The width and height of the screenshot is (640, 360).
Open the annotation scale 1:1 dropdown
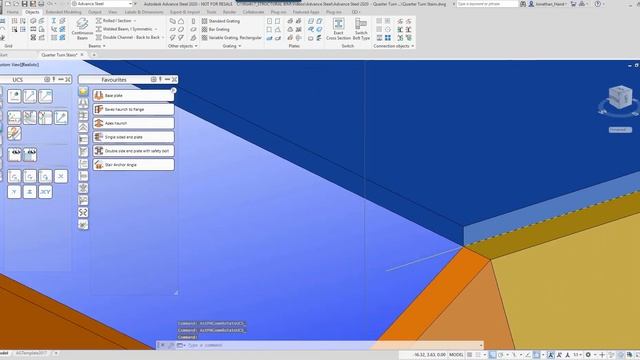(x=578, y=355)
